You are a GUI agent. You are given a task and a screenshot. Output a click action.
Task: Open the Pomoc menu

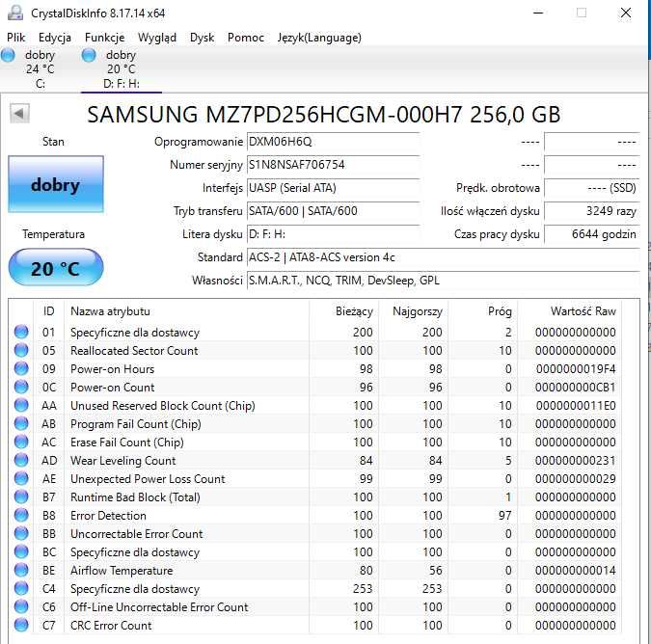pyautogui.click(x=246, y=38)
